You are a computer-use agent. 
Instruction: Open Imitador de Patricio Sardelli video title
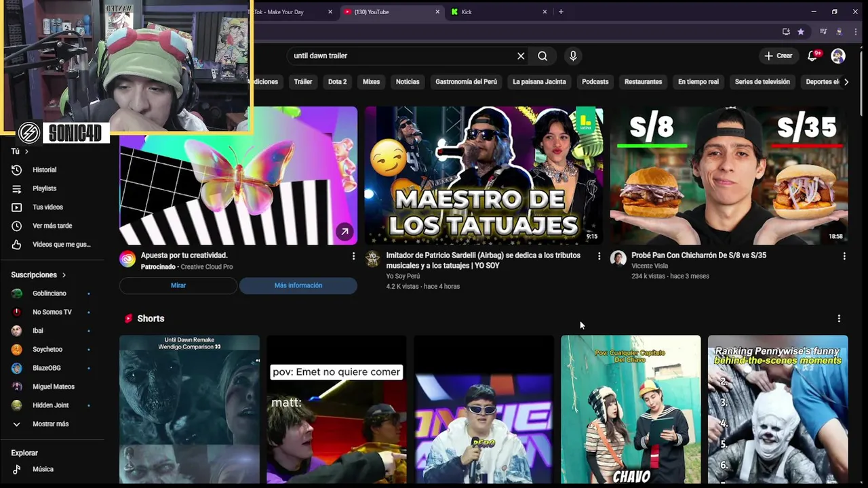(483, 260)
